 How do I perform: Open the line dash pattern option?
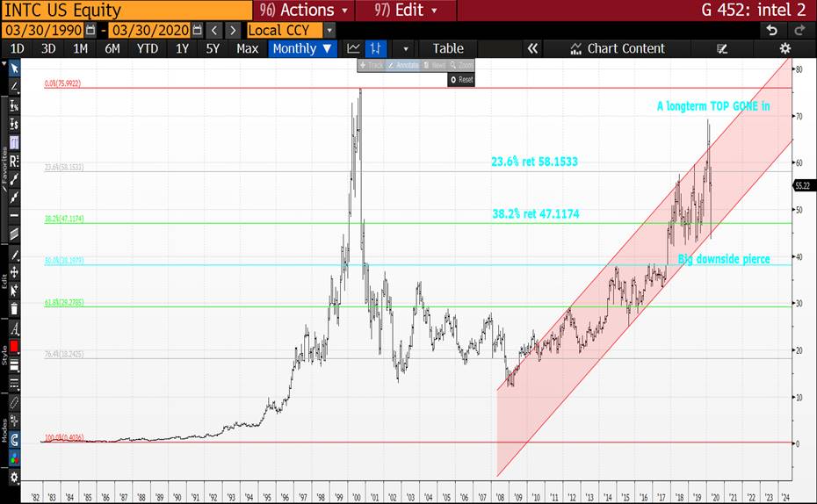tap(14, 385)
